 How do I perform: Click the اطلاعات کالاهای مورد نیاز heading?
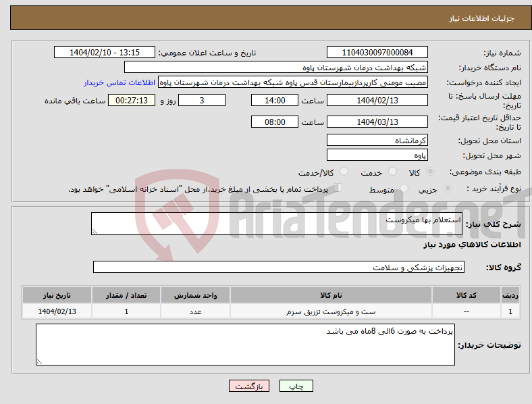coord(472,245)
